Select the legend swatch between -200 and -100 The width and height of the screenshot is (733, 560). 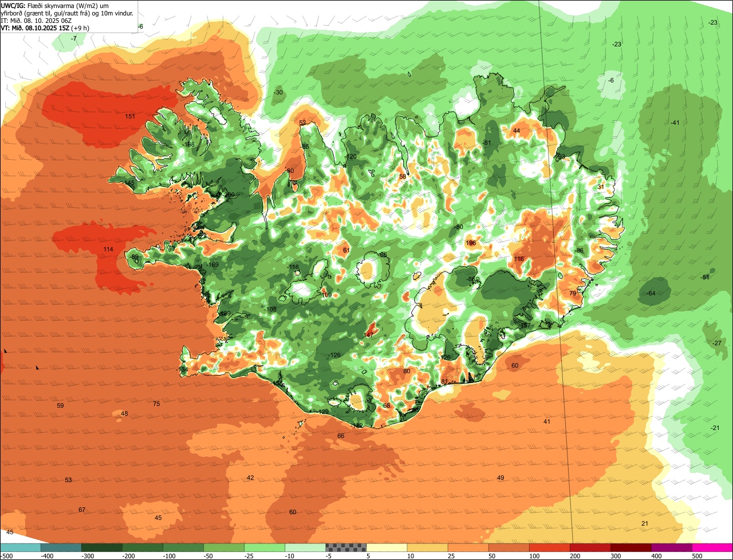pos(143,547)
